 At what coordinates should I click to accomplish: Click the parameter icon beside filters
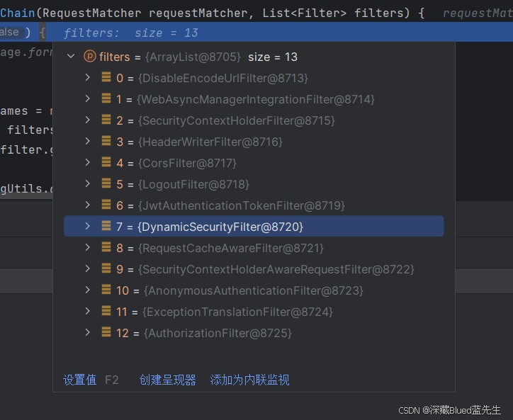tap(90, 57)
